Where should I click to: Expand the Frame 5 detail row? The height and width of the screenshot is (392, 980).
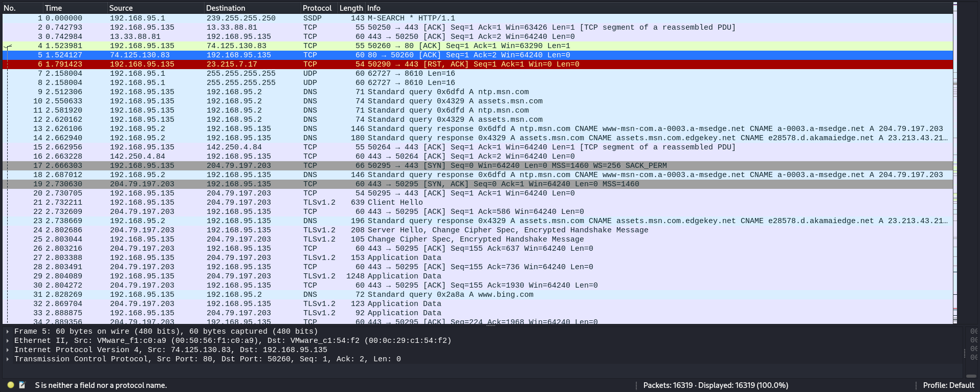point(7,331)
